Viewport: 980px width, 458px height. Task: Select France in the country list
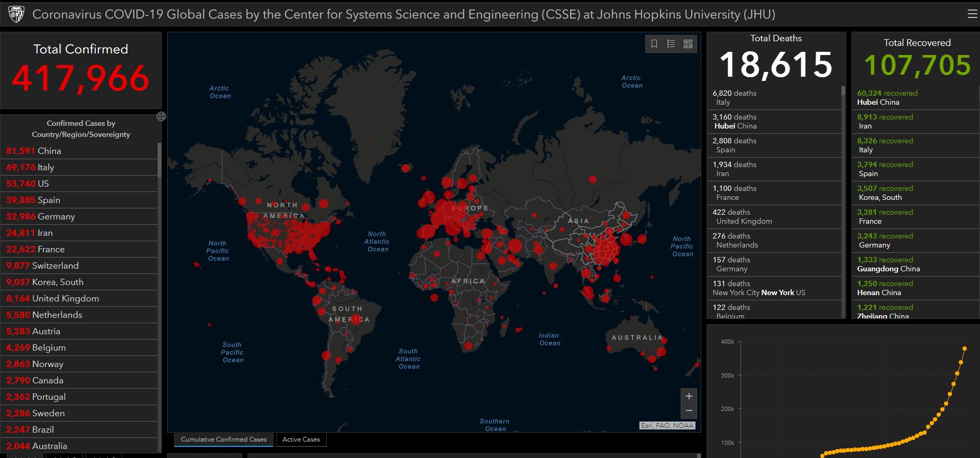click(79, 249)
